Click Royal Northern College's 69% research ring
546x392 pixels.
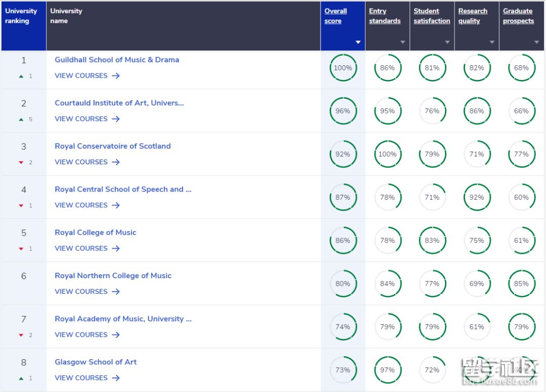click(x=477, y=284)
